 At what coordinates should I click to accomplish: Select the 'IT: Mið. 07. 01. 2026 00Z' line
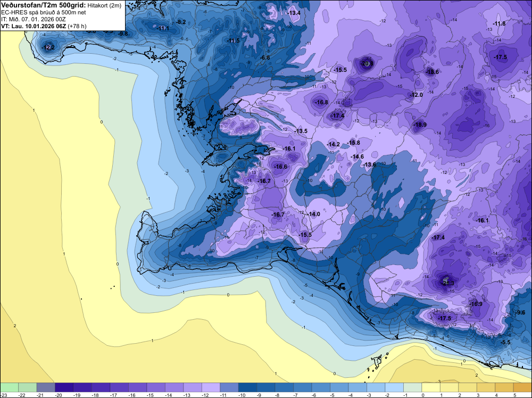point(33,19)
